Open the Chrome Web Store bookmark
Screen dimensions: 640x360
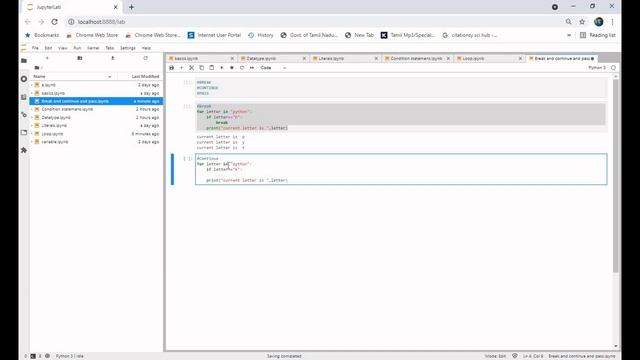(x=92, y=36)
